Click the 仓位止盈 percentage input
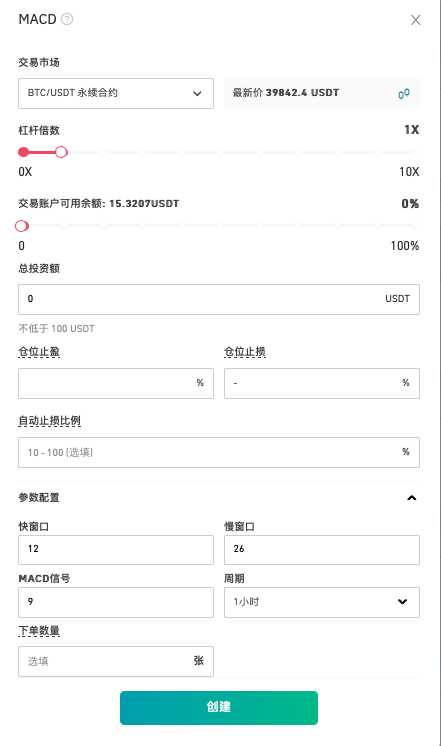Screen dimensions: 441x746 click(116, 383)
